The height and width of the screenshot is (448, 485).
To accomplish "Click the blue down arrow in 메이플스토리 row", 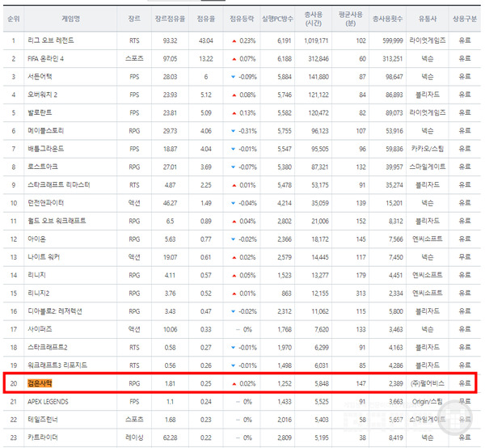I will click(234, 131).
